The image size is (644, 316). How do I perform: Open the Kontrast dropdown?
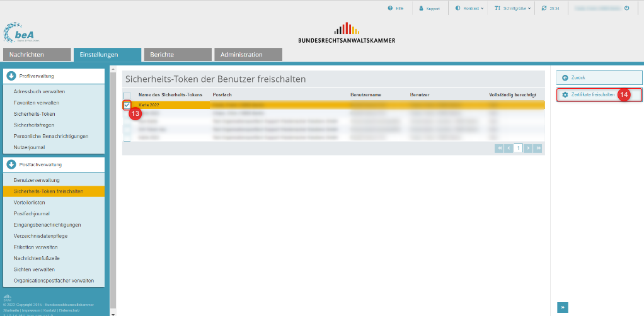click(x=470, y=8)
